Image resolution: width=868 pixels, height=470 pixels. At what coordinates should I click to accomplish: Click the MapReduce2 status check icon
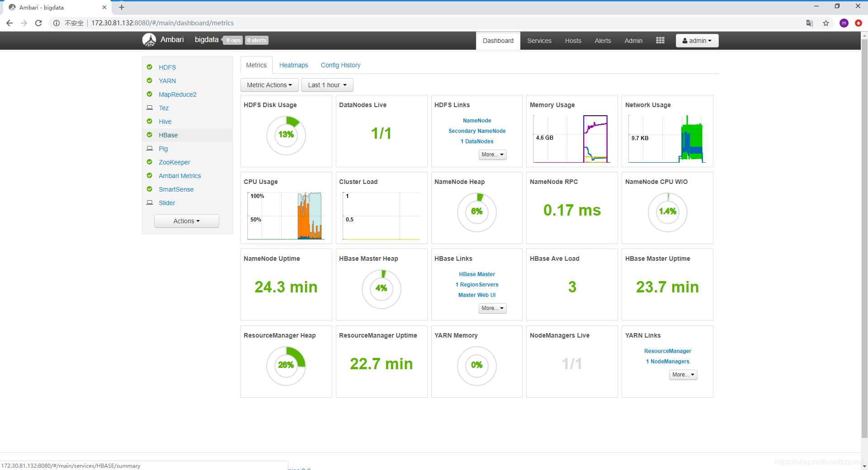pyautogui.click(x=150, y=94)
